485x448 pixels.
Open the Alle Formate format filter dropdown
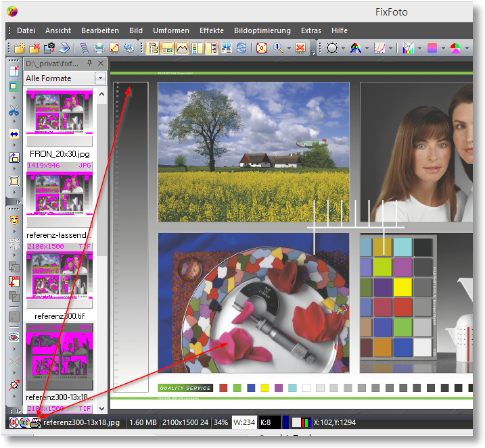[100, 78]
